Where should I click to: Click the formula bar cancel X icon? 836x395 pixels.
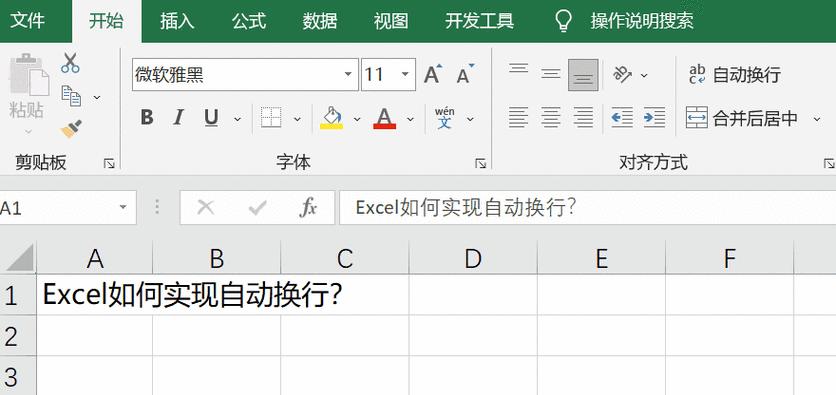tap(206, 207)
